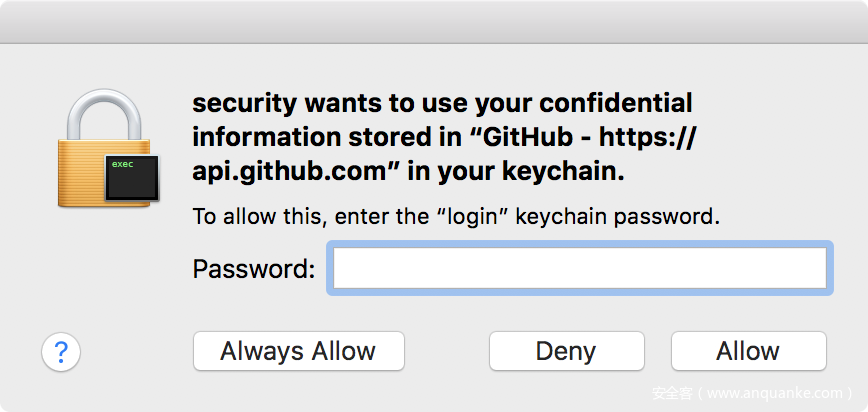
Task: Open help with the question mark button
Action: pyautogui.click(x=61, y=351)
